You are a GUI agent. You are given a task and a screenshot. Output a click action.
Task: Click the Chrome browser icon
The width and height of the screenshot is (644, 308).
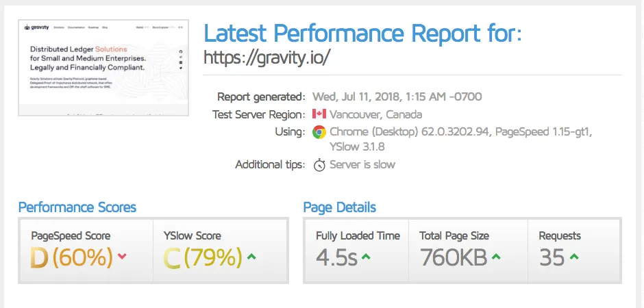(x=319, y=132)
